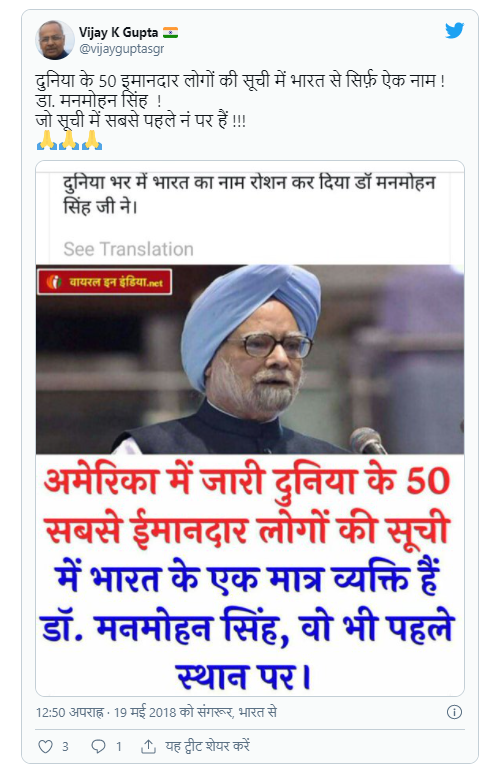This screenshot has width=503, height=783.
Task: Click the यह ट्वीट शेयर करें button
Action: [207, 746]
